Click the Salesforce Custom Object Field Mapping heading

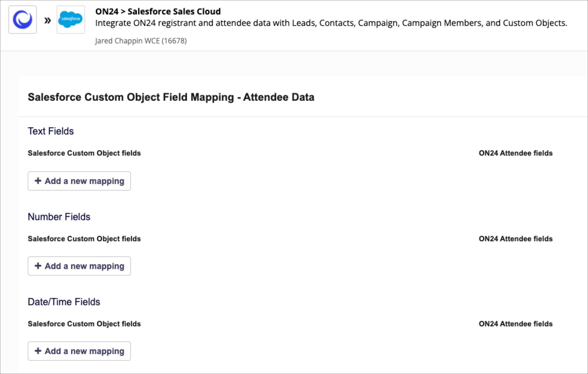point(171,97)
